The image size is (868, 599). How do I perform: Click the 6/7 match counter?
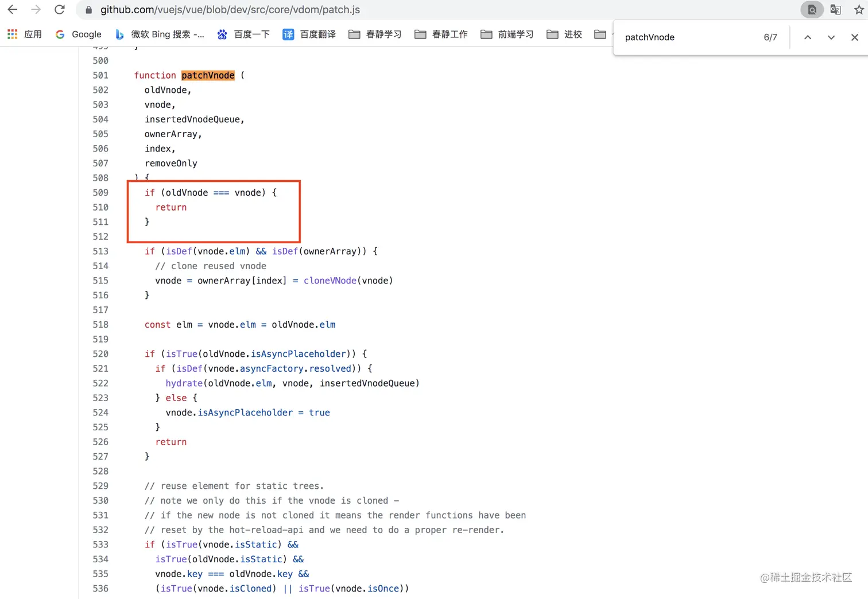(x=770, y=37)
